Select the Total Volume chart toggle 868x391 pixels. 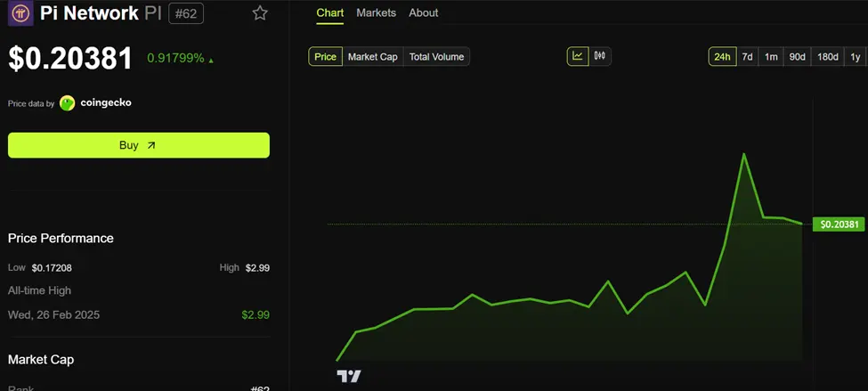tap(436, 57)
